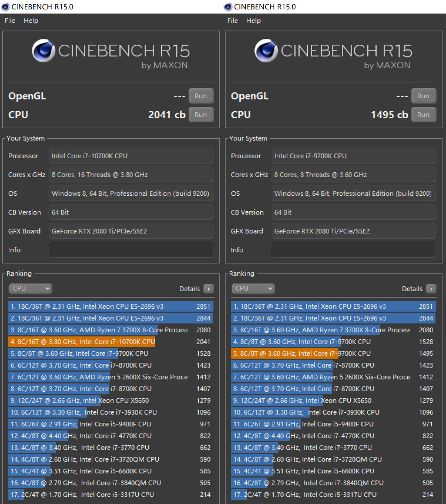
Task: Click the Details arrow icon in left window
Action: [x=209, y=289]
